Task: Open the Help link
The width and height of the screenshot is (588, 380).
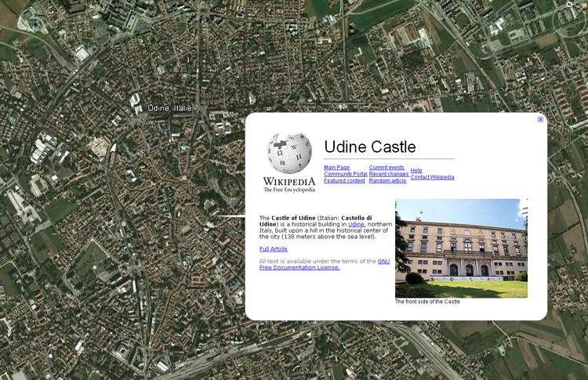Action: [416, 171]
